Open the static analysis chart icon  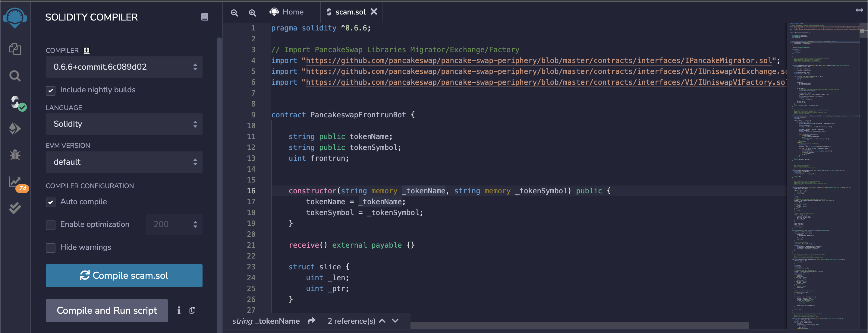point(15,182)
